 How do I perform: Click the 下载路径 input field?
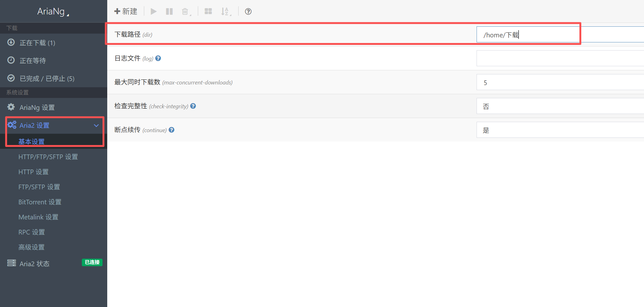[560, 35]
